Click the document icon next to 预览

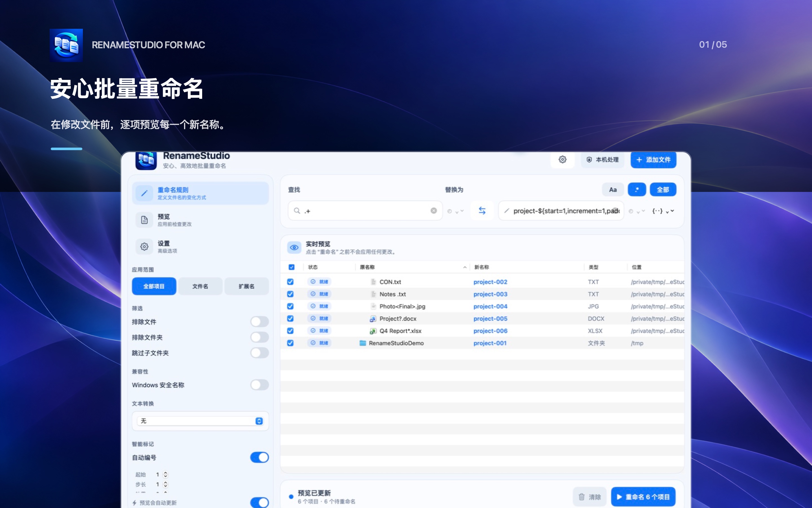coord(144,220)
